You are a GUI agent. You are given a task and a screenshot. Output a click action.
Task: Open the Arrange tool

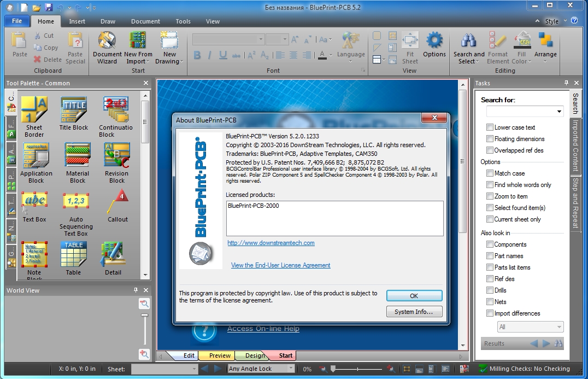(x=545, y=47)
